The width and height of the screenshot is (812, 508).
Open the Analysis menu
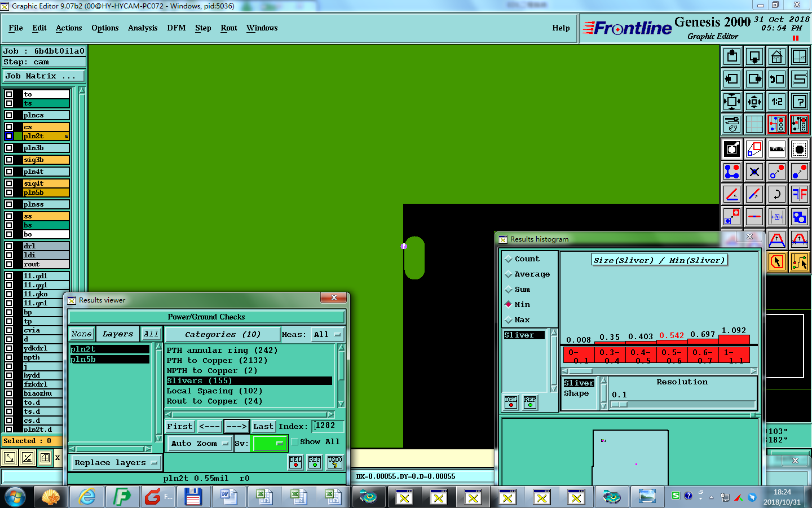click(143, 28)
